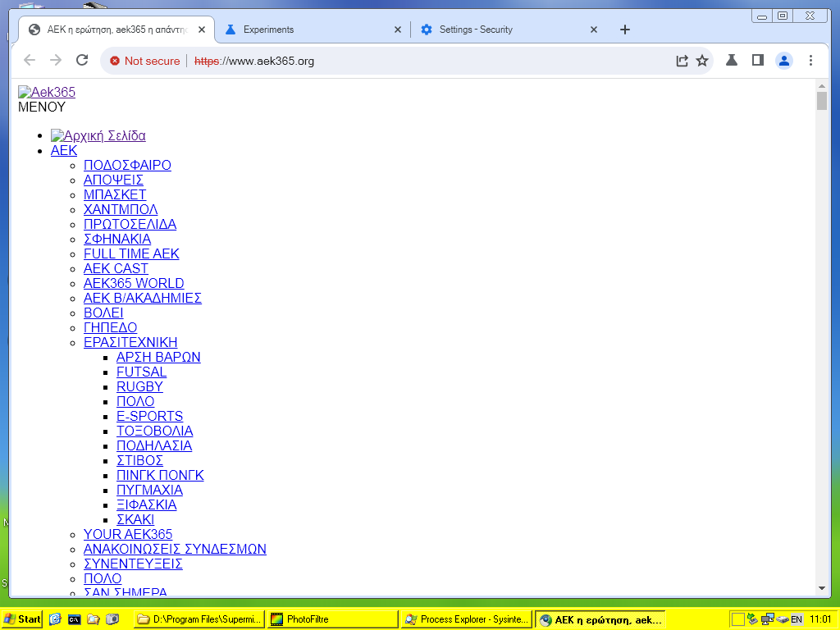Open Chrome's three-dot menu
Viewport: 840px width, 630px height.
(810, 61)
